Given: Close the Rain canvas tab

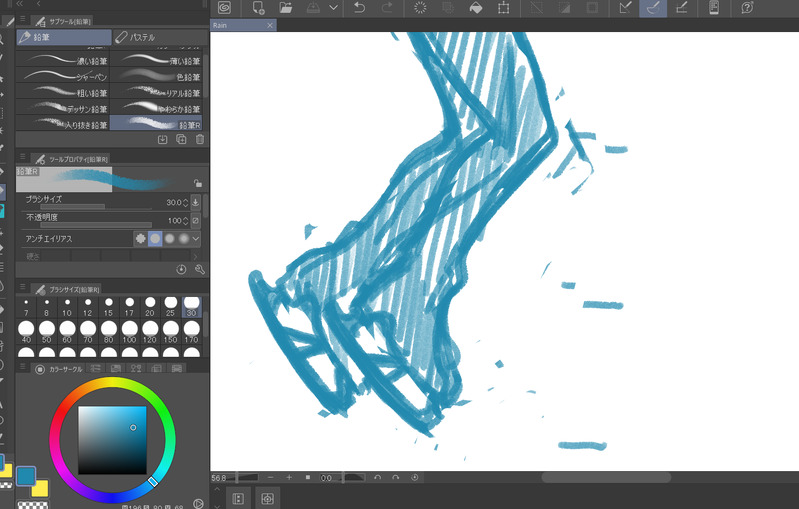Looking at the screenshot, I should click(x=270, y=25).
